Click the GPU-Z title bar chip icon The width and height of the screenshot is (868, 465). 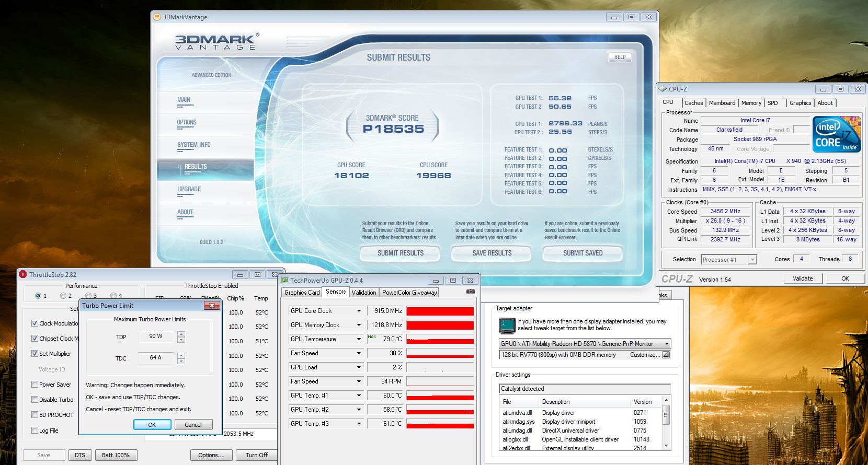tap(284, 280)
